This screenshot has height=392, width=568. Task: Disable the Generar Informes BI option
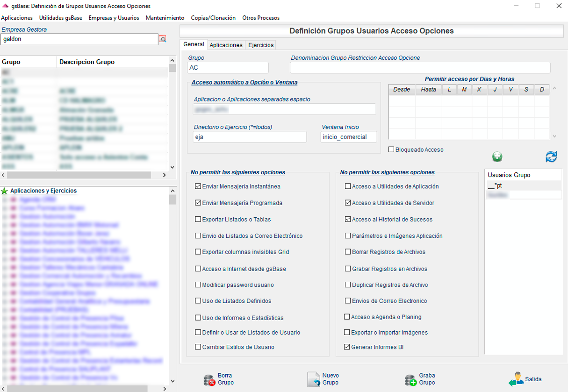(x=347, y=347)
